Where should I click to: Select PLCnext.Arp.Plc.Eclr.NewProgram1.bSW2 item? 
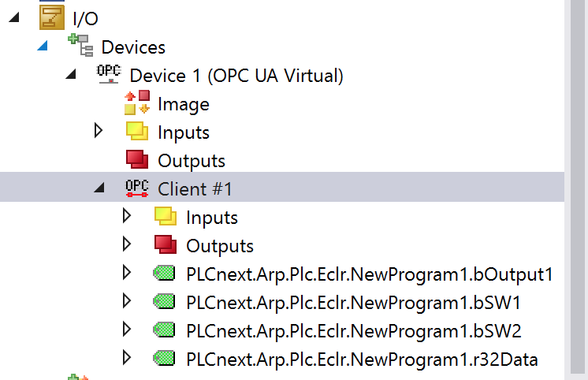click(x=354, y=331)
